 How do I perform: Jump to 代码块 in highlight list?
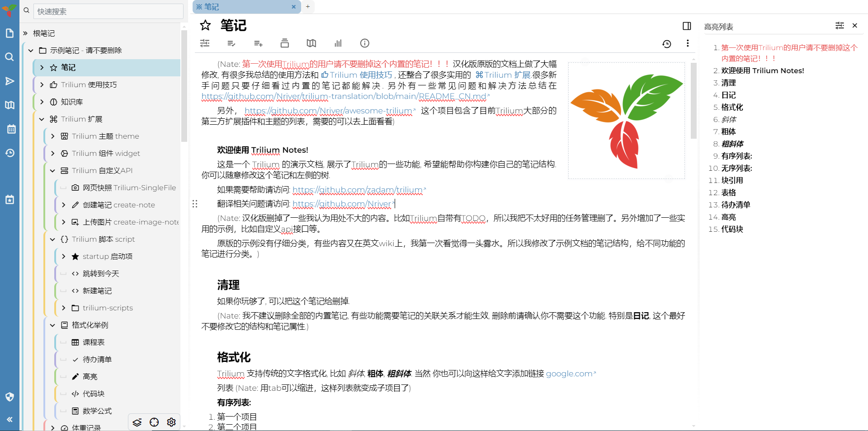[x=732, y=229]
